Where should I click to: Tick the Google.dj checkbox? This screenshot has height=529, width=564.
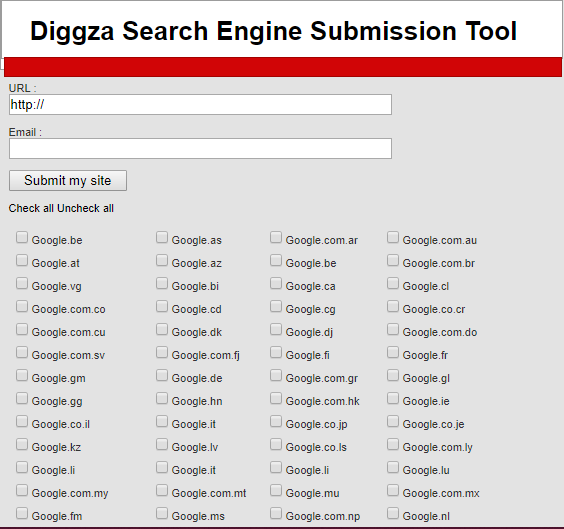tap(276, 329)
